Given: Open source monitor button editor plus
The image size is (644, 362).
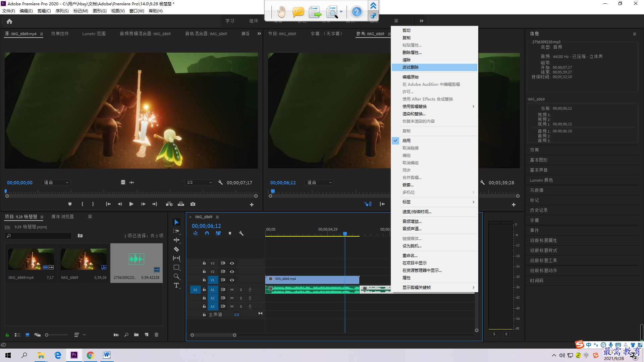Looking at the screenshot, I should click(x=252, y=204).
